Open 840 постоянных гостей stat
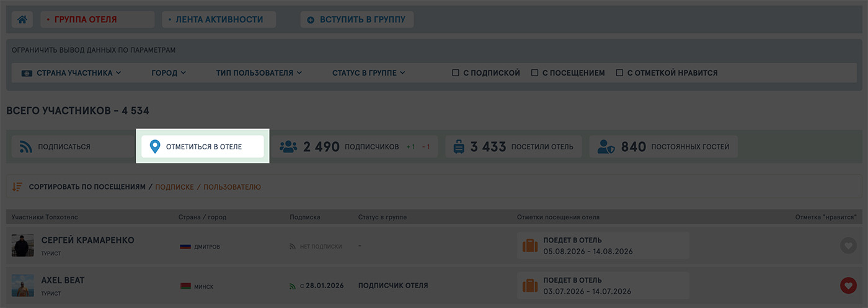This screenshot has height=308, width=868. coord(663,147)
